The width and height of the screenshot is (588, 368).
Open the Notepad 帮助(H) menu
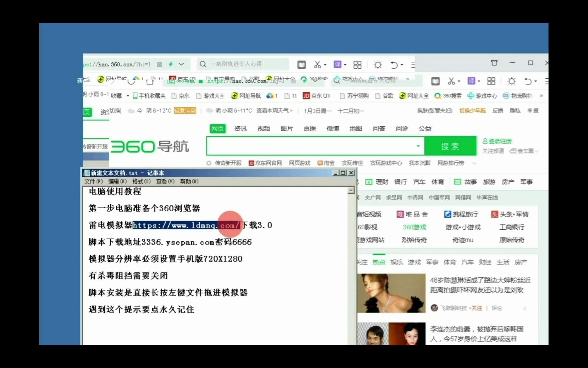189,181
